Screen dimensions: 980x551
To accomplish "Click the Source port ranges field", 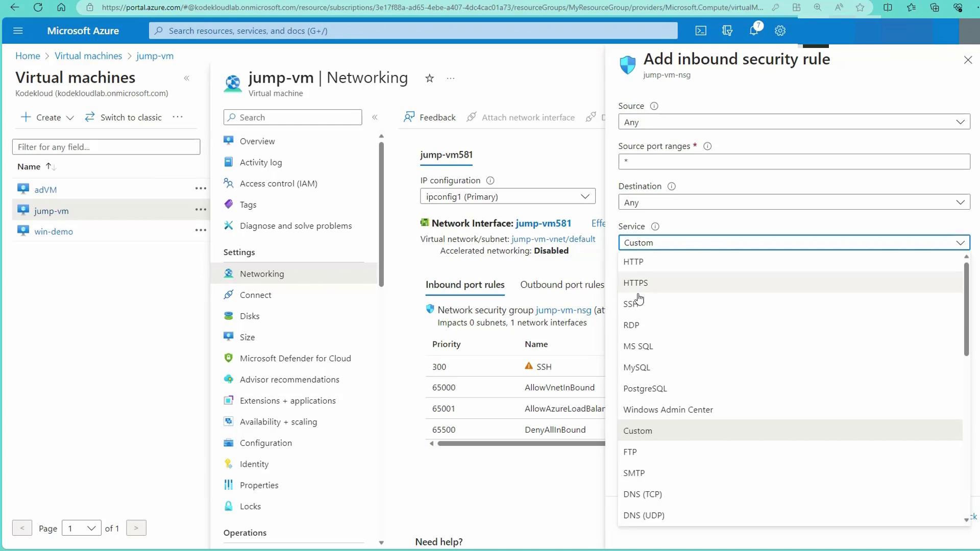I will pyautogui.click(x=794, y=162).
